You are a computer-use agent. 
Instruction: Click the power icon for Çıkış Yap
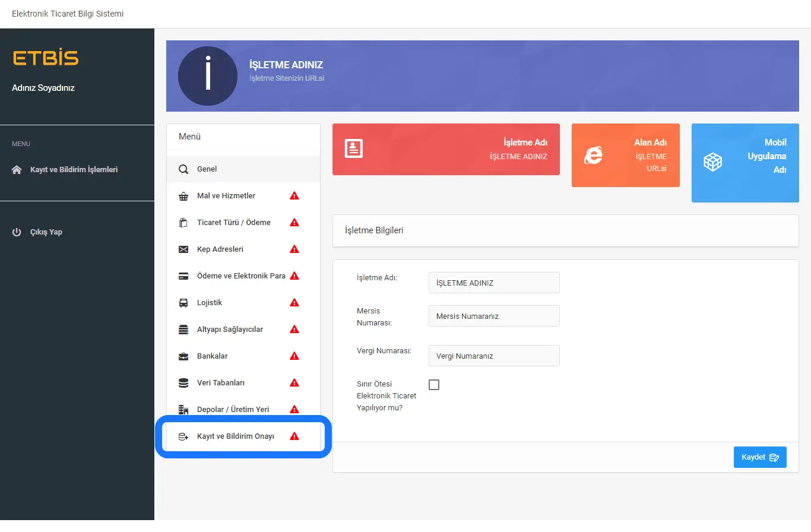tap(17, 232)
